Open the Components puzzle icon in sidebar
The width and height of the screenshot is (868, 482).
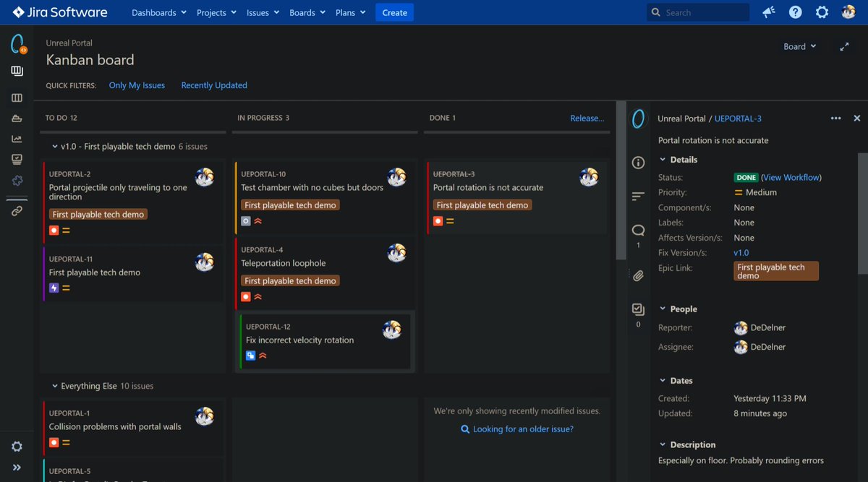17,180
